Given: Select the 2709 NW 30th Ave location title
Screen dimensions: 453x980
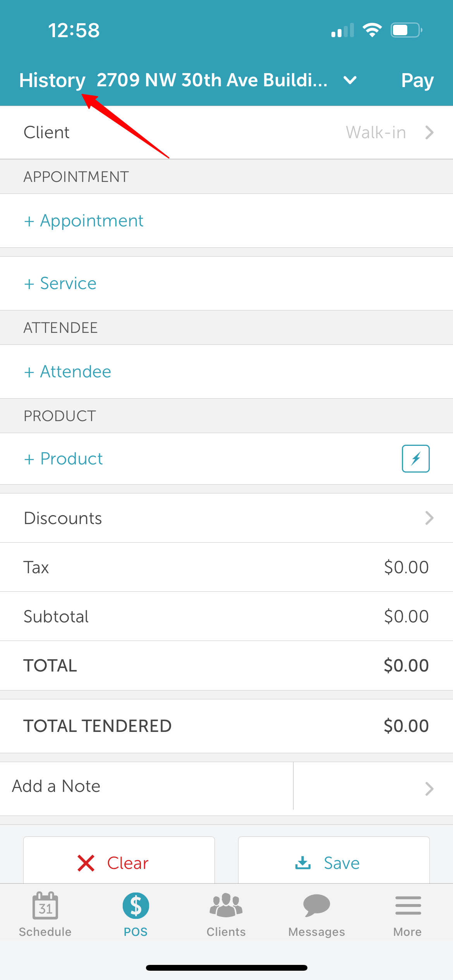Looking at the screenshot, I should (x=212, y=80).
